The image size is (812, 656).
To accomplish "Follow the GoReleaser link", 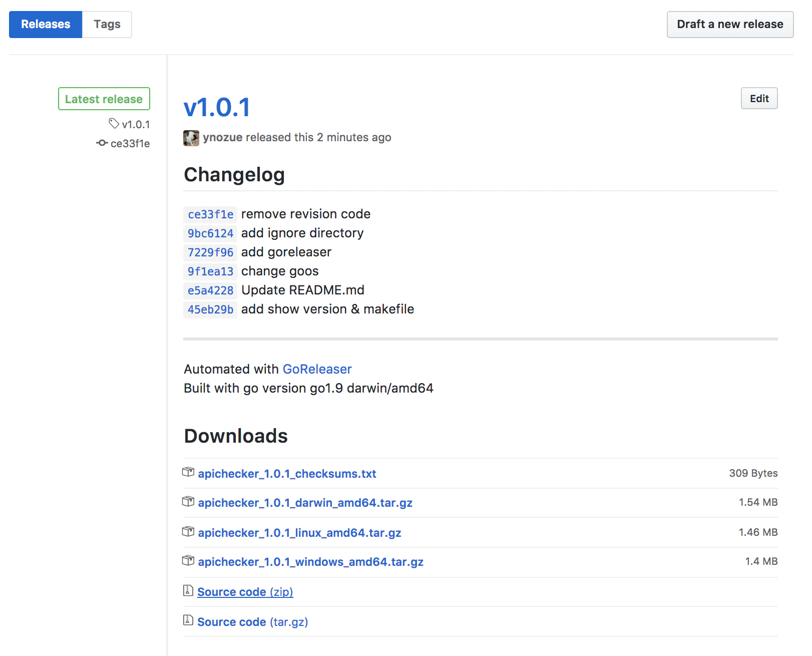I will tap(317, 369).
